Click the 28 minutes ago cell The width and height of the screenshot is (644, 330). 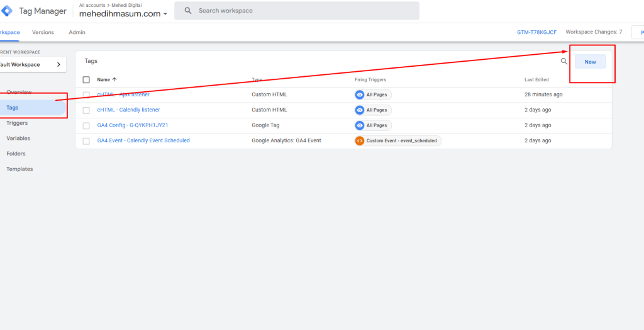point(543,94)
